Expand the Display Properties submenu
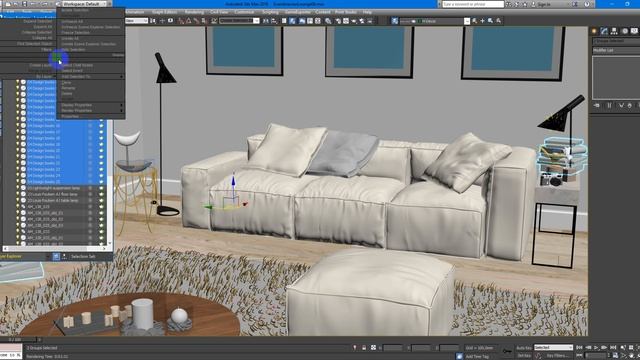640x360 pixels. 91,105
